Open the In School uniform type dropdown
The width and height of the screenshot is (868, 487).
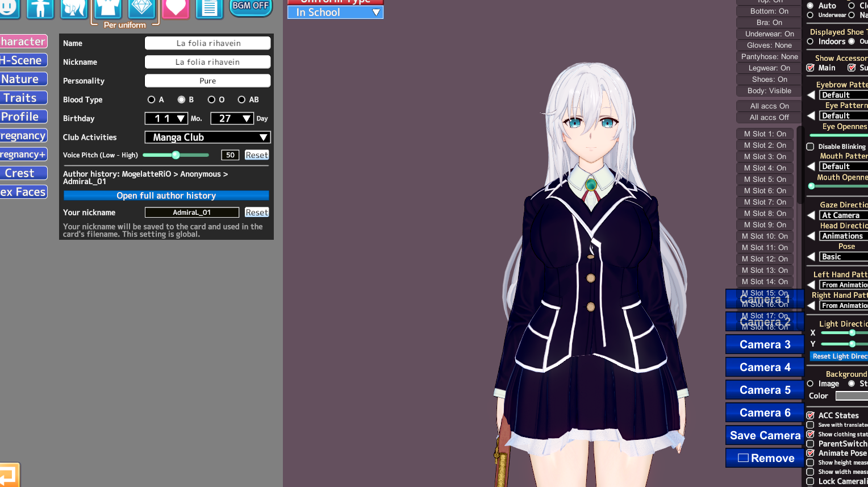point(335,13)
